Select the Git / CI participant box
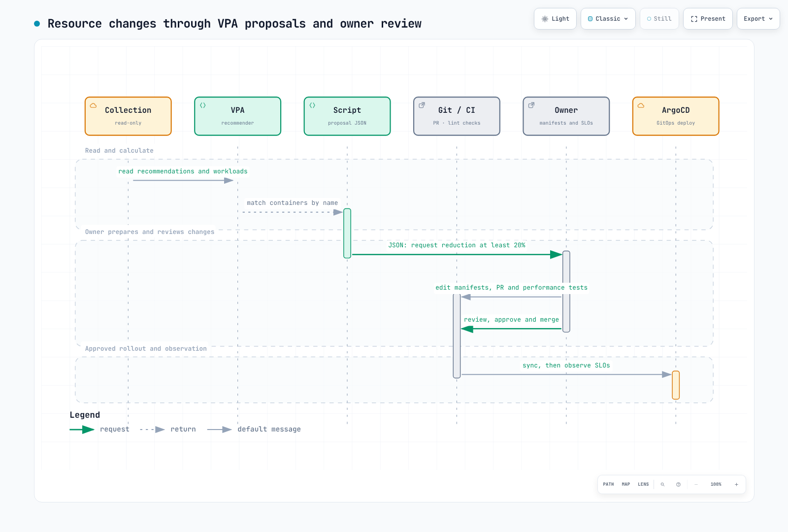This screenshot has width=788, height=532. [x=457, y=116]
